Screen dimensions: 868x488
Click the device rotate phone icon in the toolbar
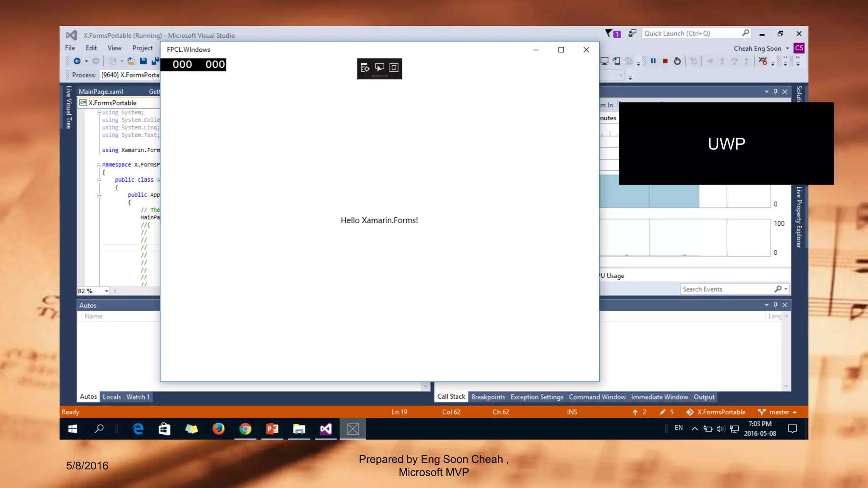click(x=617, y=61)
